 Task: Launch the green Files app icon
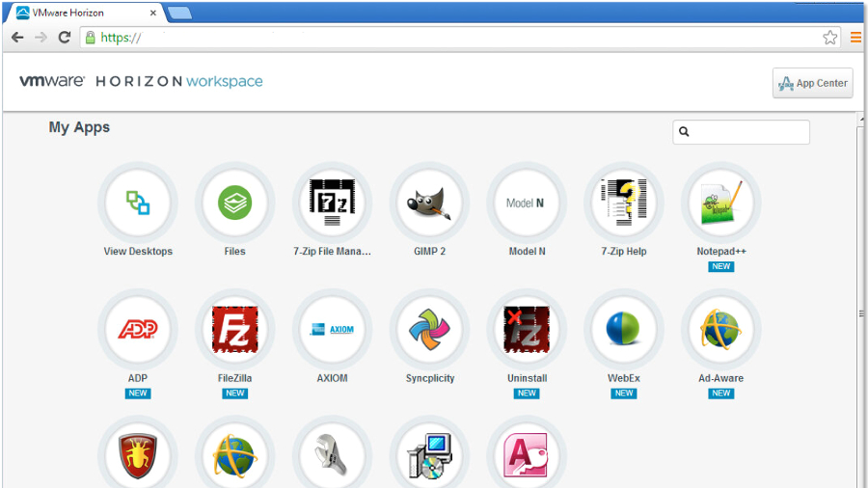pos(234,203)
